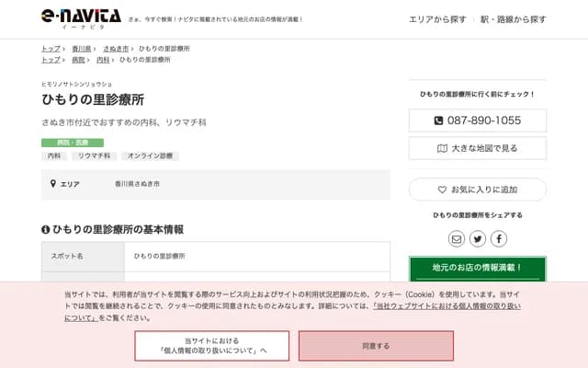Image resolution: width=588 pixels, height=368 pixels.
Task: Open the large map view button
Action: 477,147
